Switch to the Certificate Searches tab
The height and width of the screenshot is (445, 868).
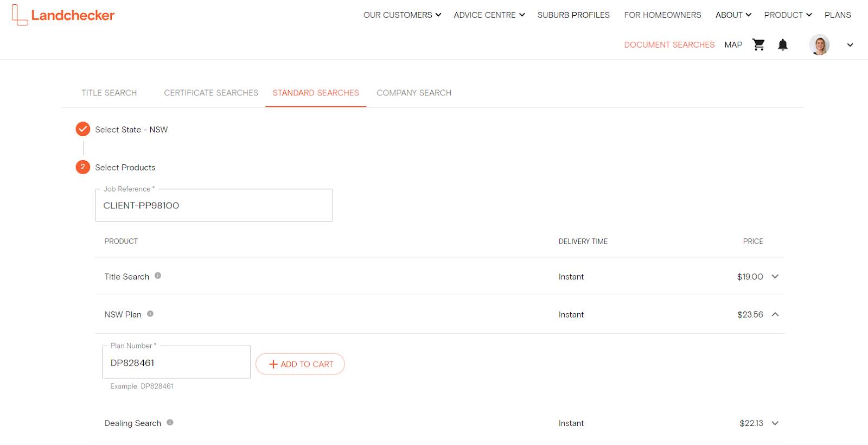click(211, 93)
